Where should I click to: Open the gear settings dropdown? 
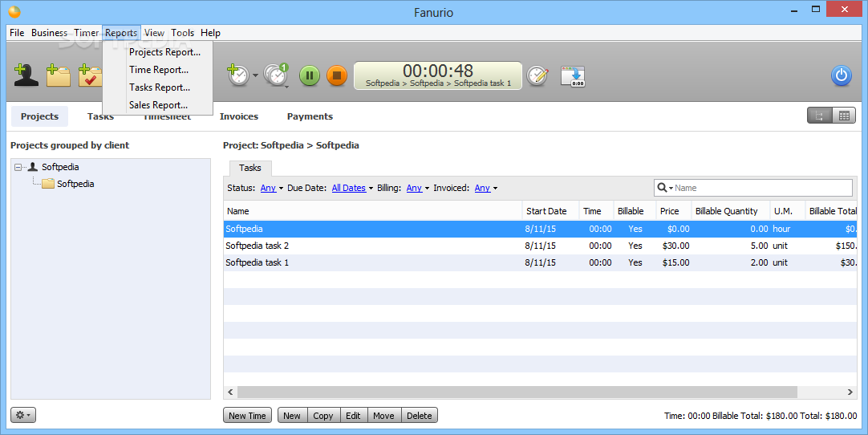[x=23, y=414]
